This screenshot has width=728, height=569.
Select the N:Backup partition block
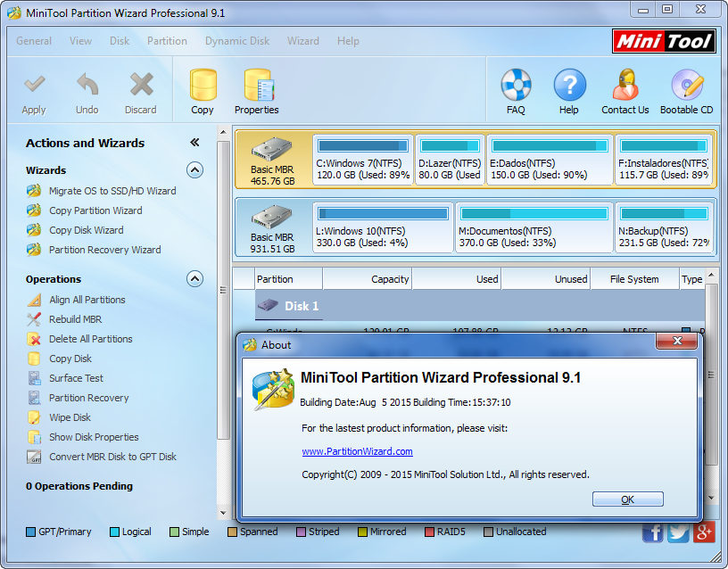(x=664, y=227)
